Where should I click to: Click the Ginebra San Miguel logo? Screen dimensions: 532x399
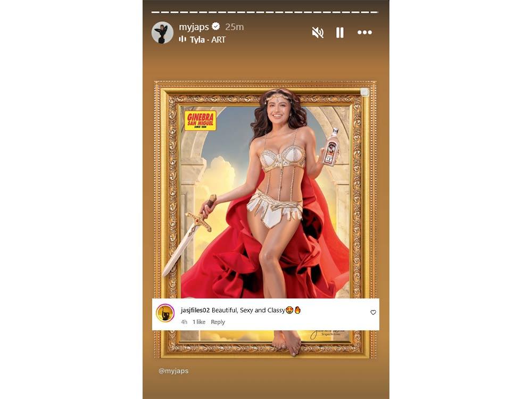point(201,120)
